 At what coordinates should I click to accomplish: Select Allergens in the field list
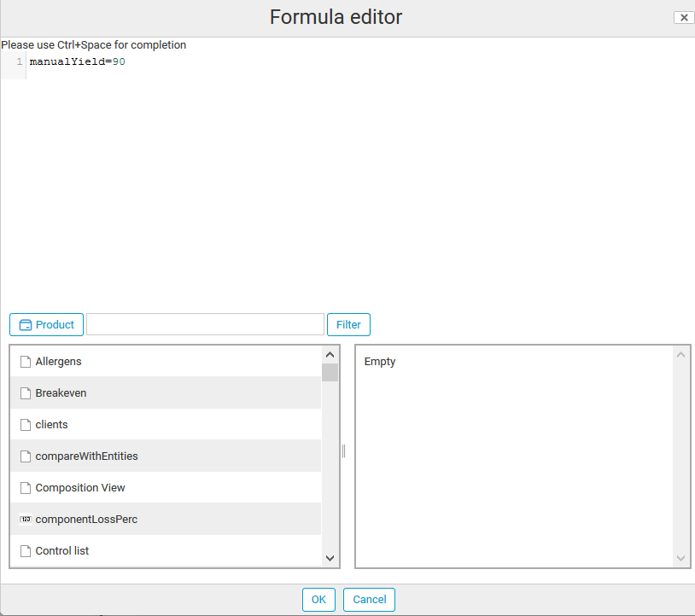pos(166,362)
